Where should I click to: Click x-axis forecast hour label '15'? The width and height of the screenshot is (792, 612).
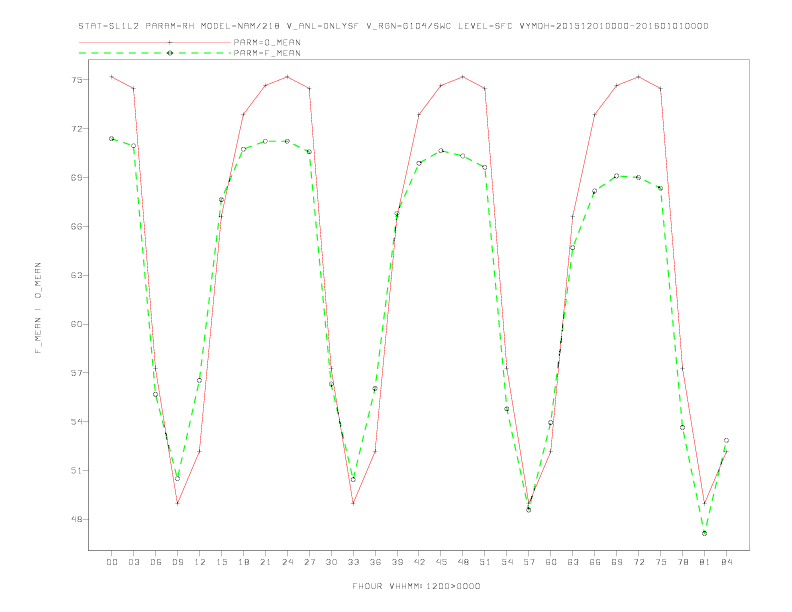click(x=221, y=562)
